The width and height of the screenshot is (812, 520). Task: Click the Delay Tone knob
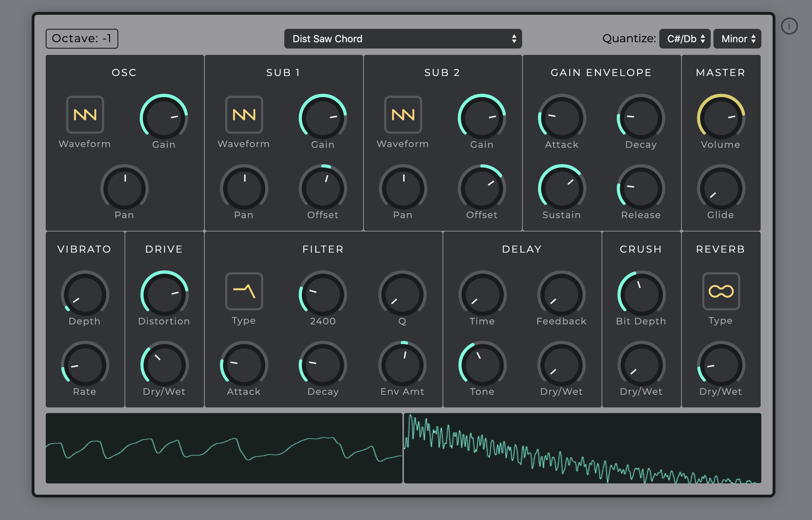pos(482,365)
